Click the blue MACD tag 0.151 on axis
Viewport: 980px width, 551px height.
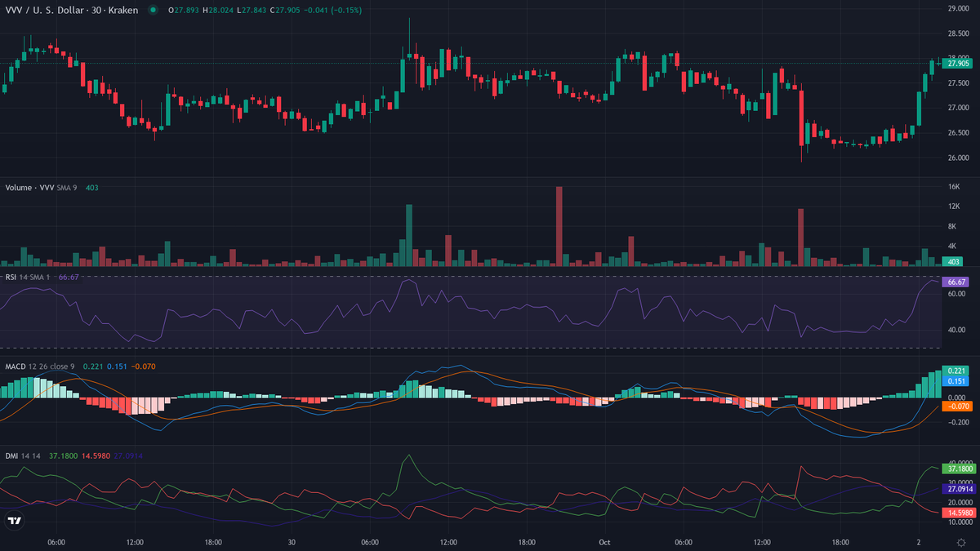tap(955, 381)
